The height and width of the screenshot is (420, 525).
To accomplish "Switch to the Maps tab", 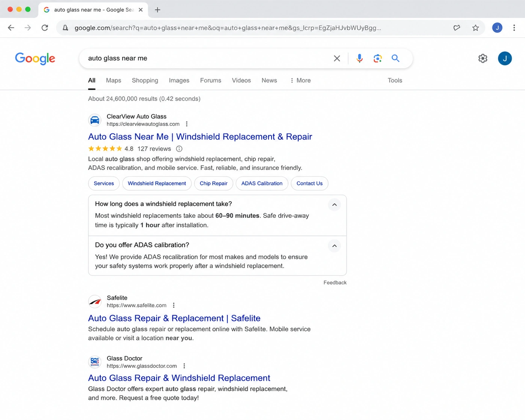I will point(113,80).
